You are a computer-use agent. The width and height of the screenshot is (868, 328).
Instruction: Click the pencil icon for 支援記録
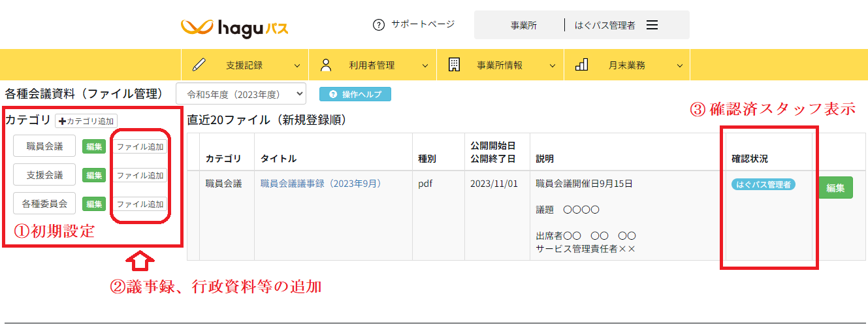(199, 65)
